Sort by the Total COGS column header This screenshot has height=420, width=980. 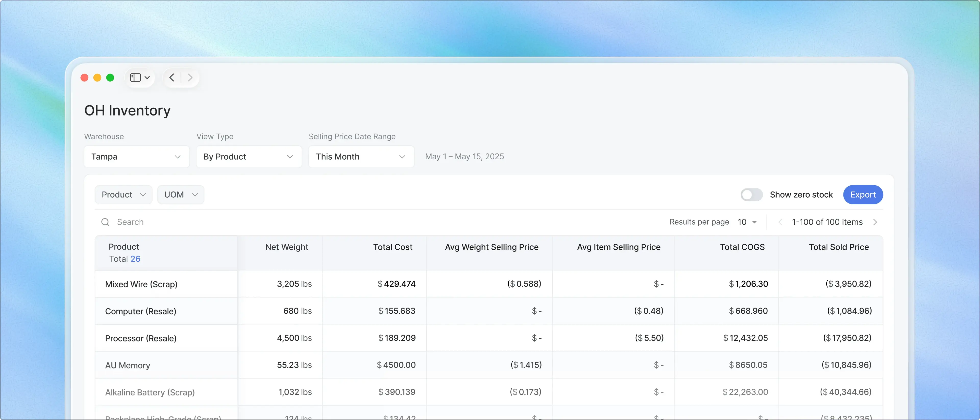[742, 247]
